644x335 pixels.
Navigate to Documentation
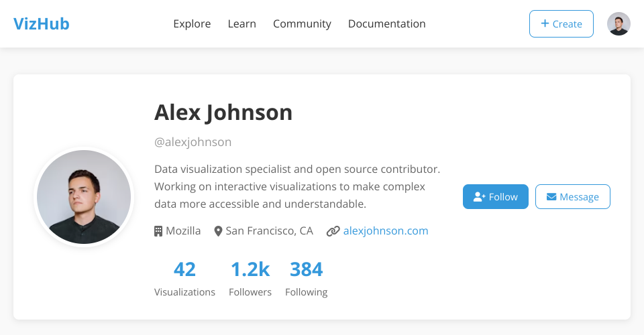tap(386, 24)
